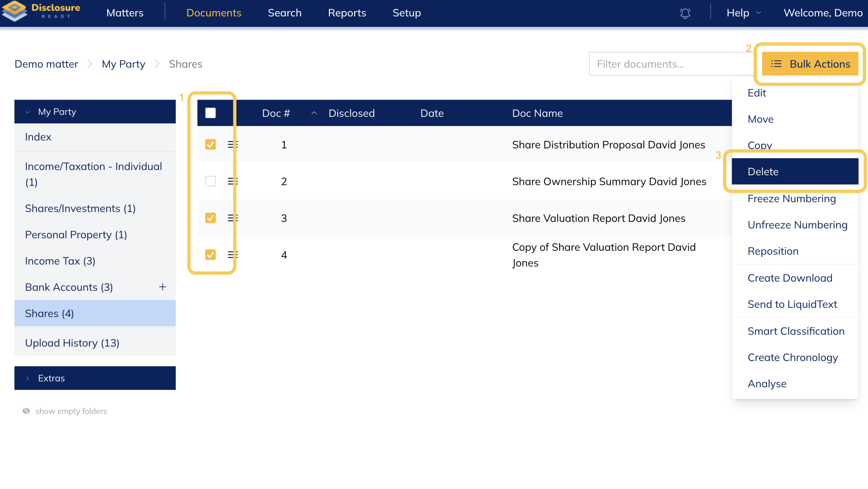This screenshot has width=868, height=489.
Task: Click the Disclosure Ready logo
Action: [x=41, y=11]
